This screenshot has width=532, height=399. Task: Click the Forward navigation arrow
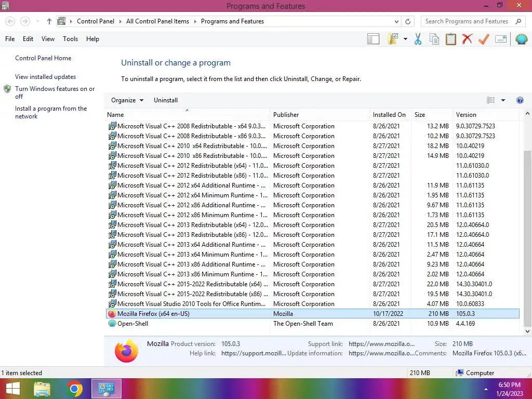25,21
